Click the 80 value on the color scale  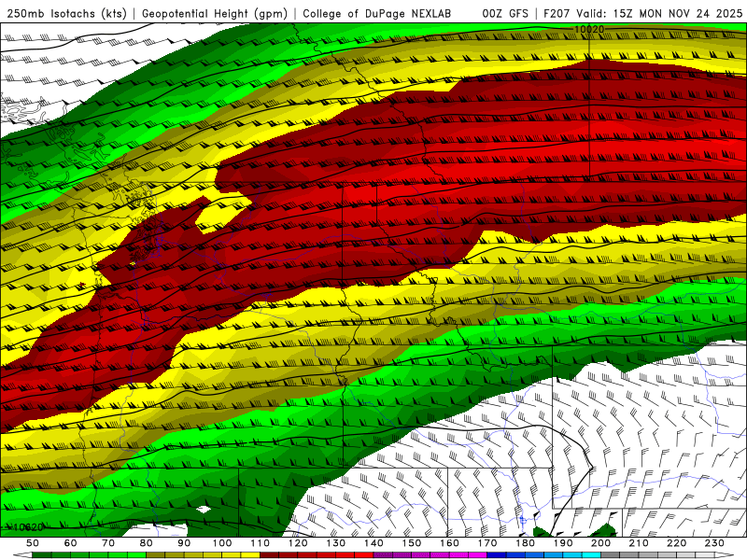tap(147, 543)
